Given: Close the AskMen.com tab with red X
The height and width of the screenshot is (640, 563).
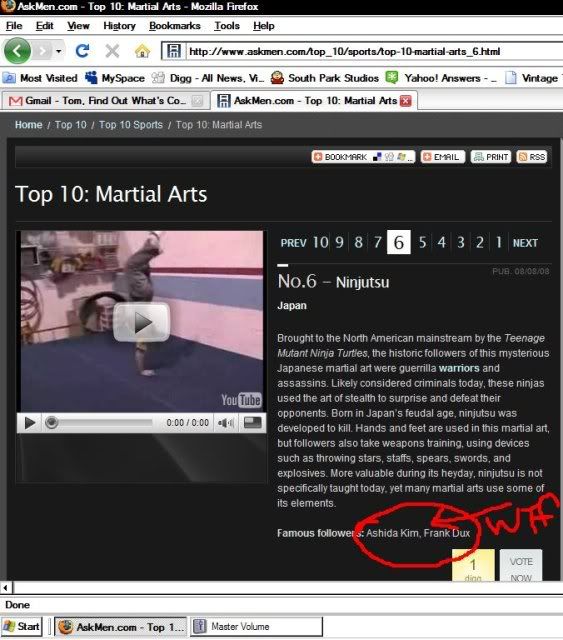Looking at the screenshot, I should pyautogui.click(x=406, y=101).
